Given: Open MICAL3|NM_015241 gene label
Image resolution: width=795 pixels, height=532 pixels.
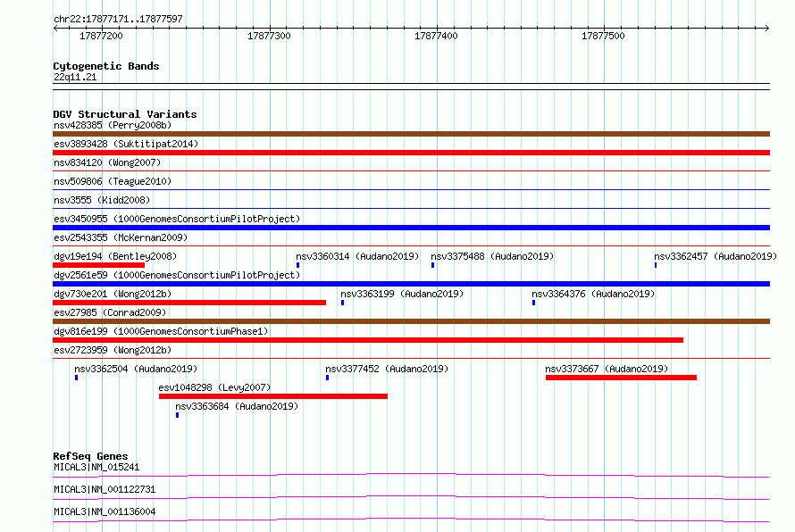Looking at the screenshot, I should (x=96, y=467).
